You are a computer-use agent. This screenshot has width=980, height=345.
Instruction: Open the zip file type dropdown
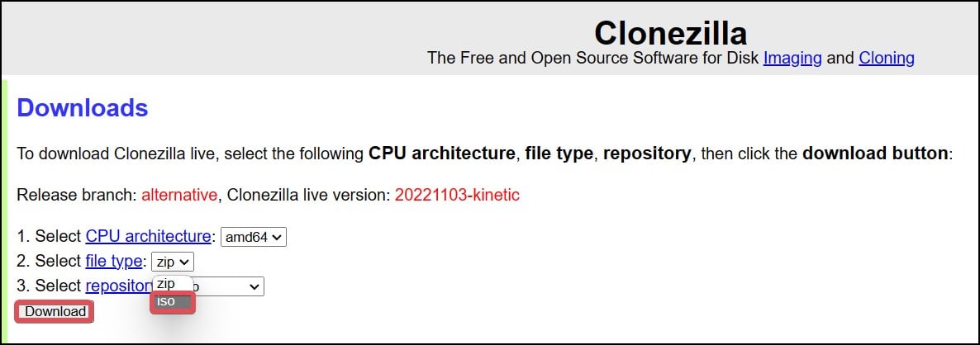173,262
